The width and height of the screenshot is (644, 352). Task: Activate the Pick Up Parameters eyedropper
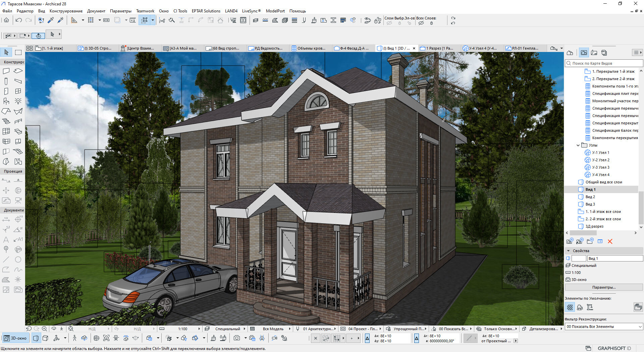click(51, 20)
